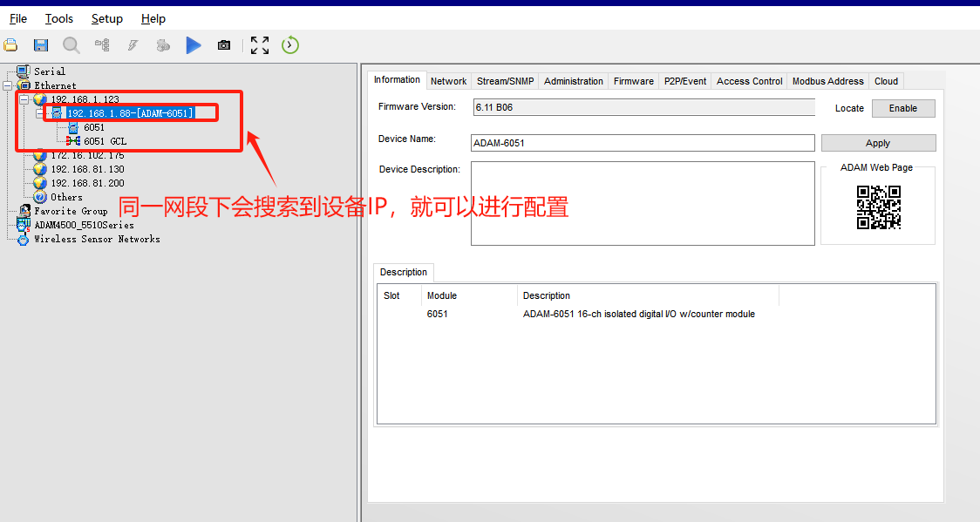Collapse the Ethernet tree node
This screenshot has width=980, height=522.
click(8, 85)
